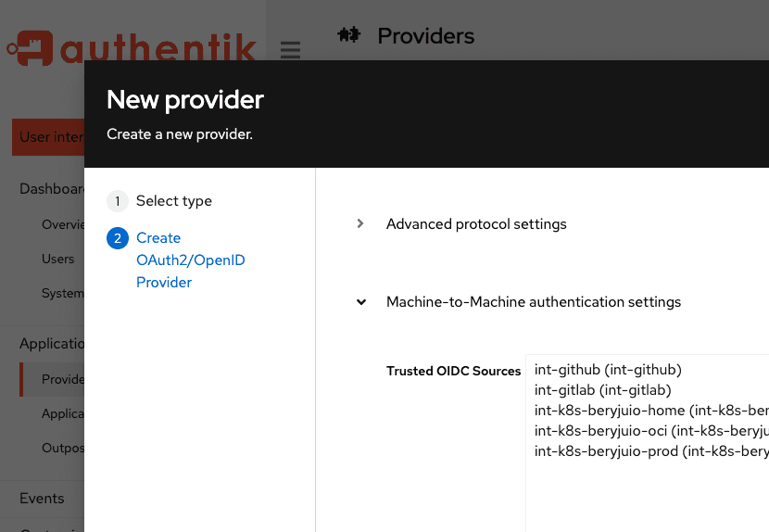
Task: Toggle the hamburger sidebar menu icon
Action: 290,49
